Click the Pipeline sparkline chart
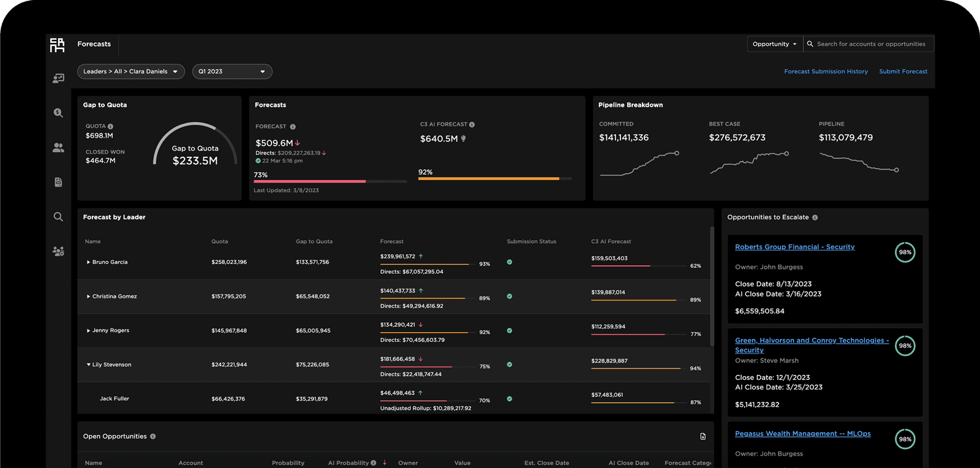This screenshot has height=468, width=980. pyautogui.click(x=859, y=162)
